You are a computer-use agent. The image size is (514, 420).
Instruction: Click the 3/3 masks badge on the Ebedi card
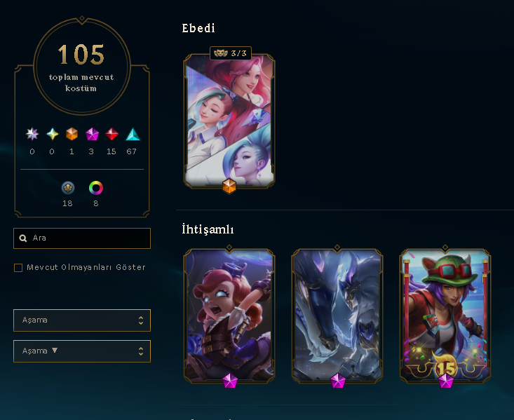click(x=231, y=53)
